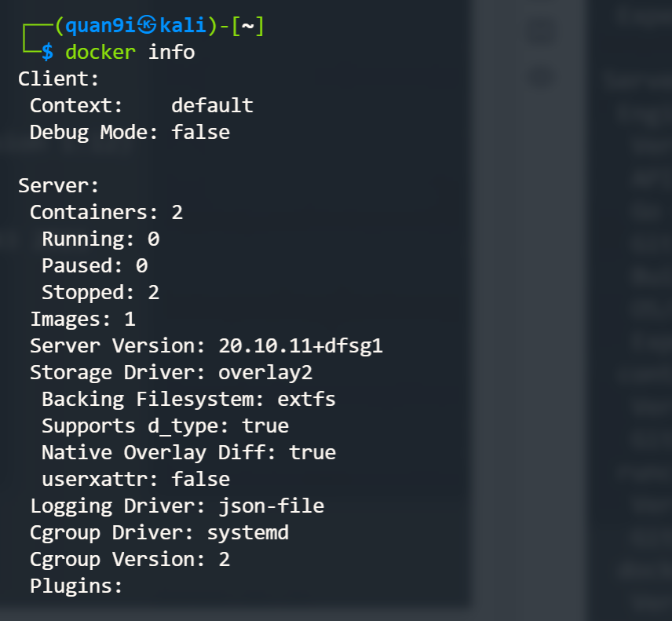Click the "Paused: 0" line
The image size is (672, 621).
tap(94, 265)
